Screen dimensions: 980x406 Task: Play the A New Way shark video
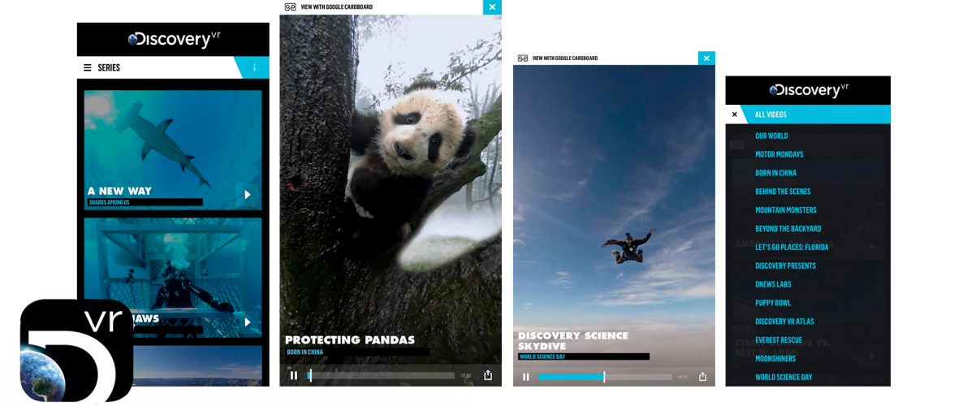tap(248, 195)
